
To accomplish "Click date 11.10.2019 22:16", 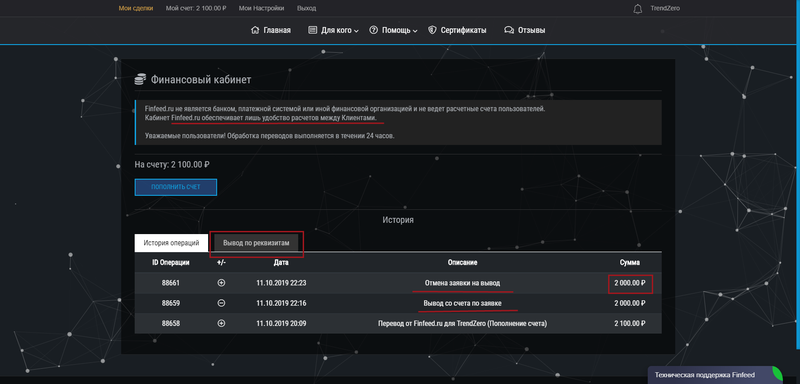I will click(281, 303).
